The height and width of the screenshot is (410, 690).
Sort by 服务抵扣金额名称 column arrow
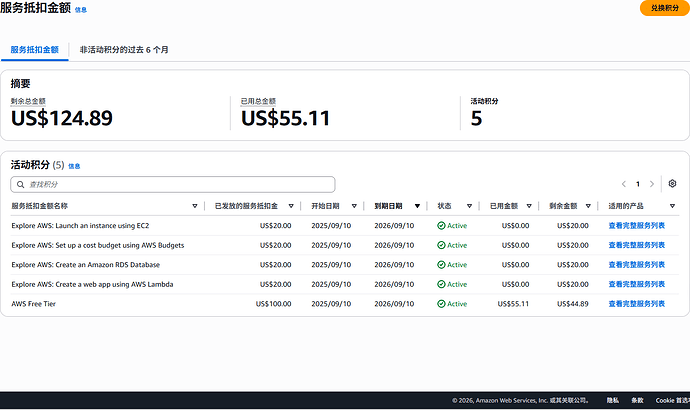coord(195,206)
